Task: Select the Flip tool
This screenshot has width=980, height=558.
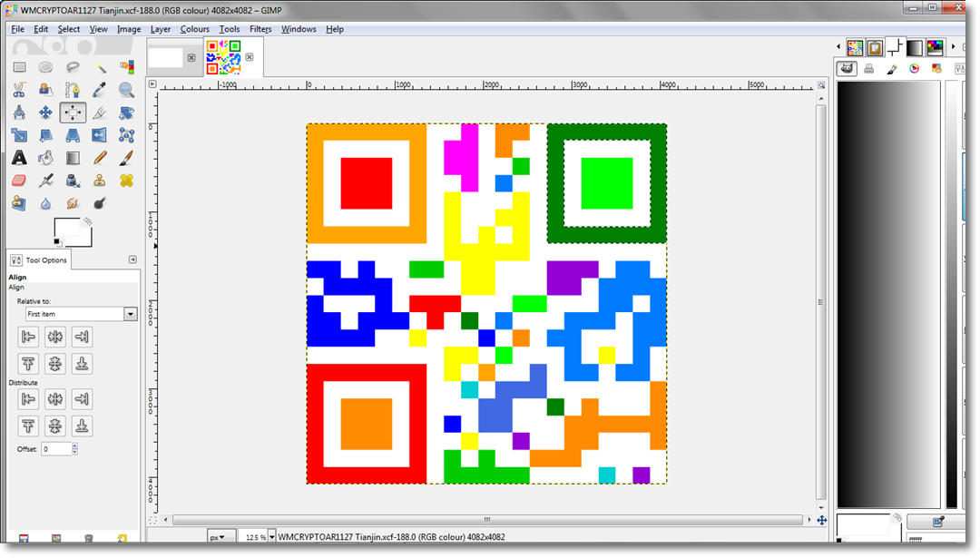Action: click(x=100, y=135)
